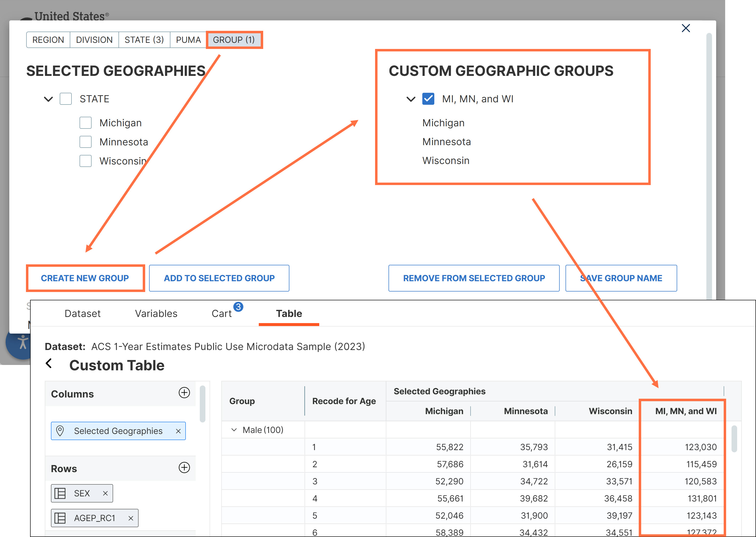Screen dimensions: 756x537
Task: Click REMOVE FROM SELECTED GROUP button
Action: [474, 278]
